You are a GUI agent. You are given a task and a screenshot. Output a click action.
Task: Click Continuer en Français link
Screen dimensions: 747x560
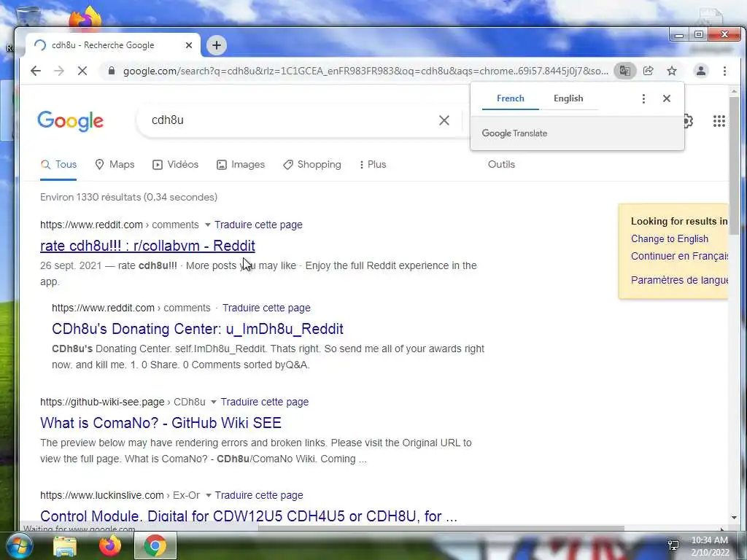[x=679, y=256]
